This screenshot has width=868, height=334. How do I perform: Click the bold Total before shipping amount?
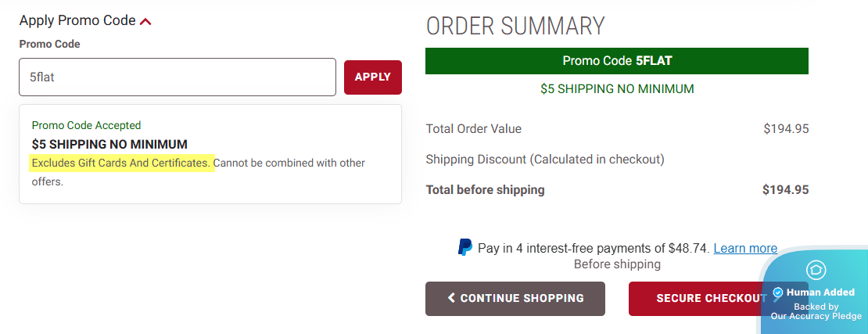pyautogui.click(x=785, y=189)
